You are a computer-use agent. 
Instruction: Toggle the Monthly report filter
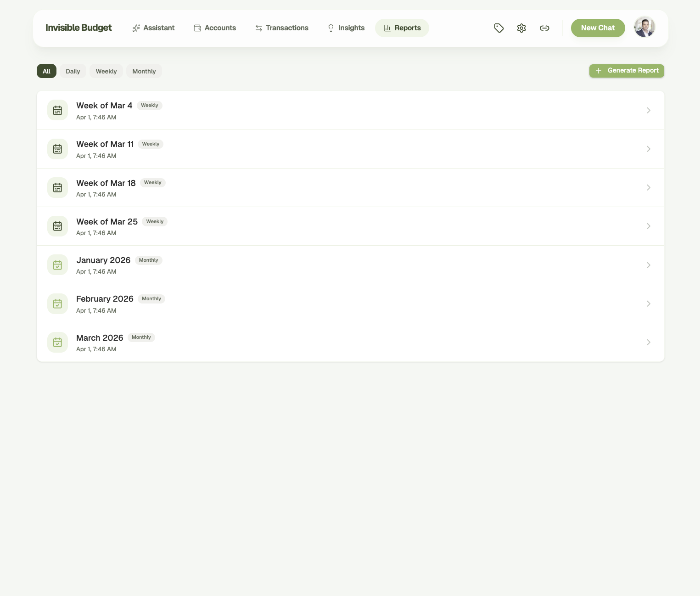click(144, 71)
